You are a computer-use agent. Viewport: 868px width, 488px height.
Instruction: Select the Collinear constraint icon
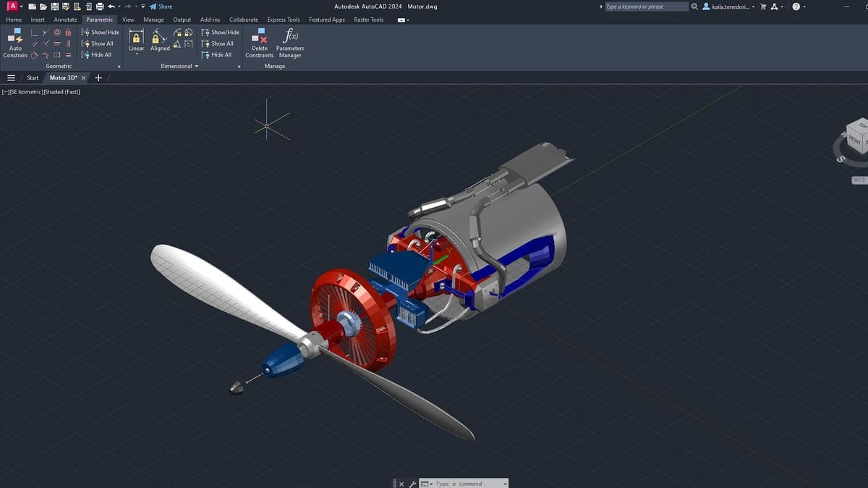pyautogui.click(x=46, y=33)
